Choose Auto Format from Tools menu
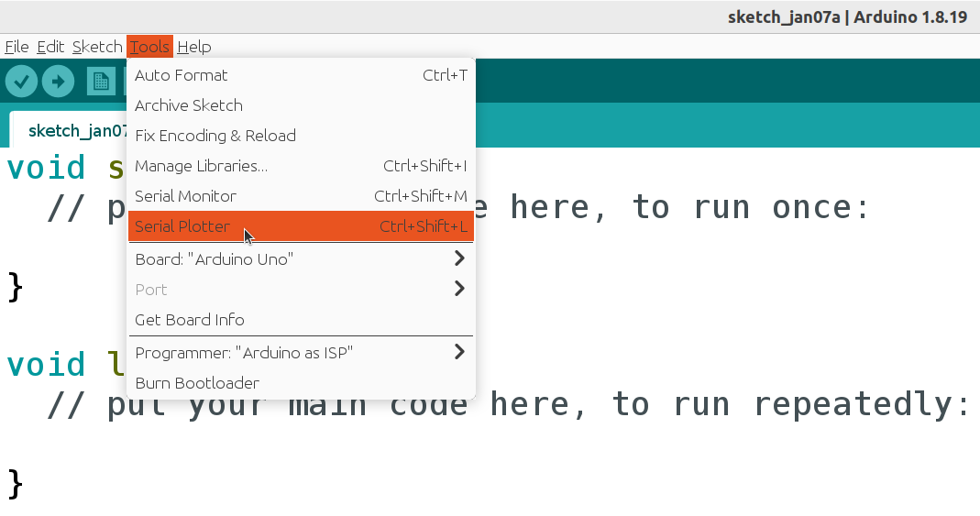Screen dimensions: 980x516 pyautogui.click(x=302, y=75)
